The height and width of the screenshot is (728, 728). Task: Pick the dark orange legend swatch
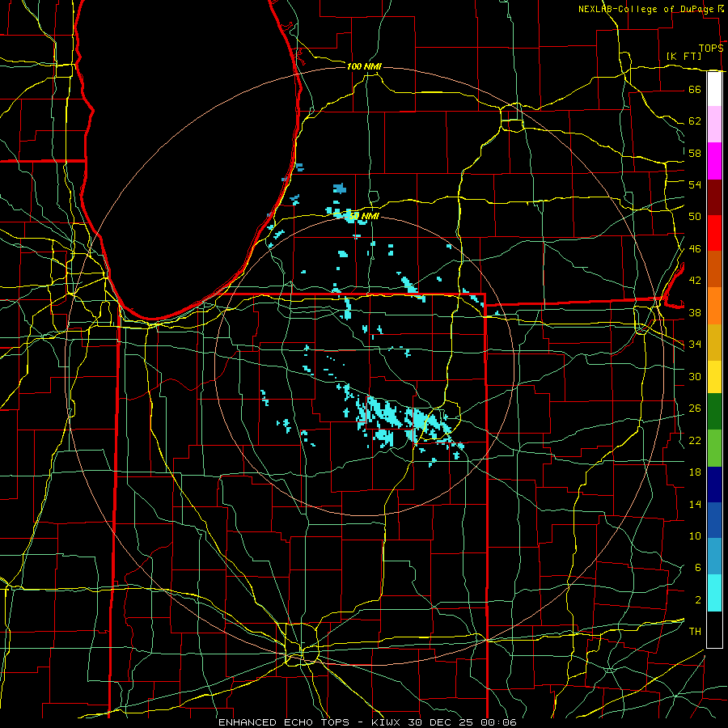pyautogui.click(x=714, y=269)
